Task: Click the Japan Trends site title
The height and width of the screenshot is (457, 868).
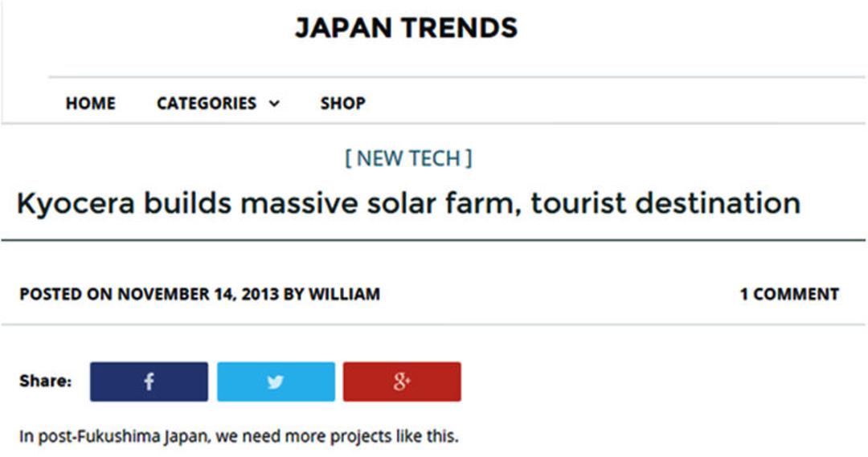Action: (407, 27)
